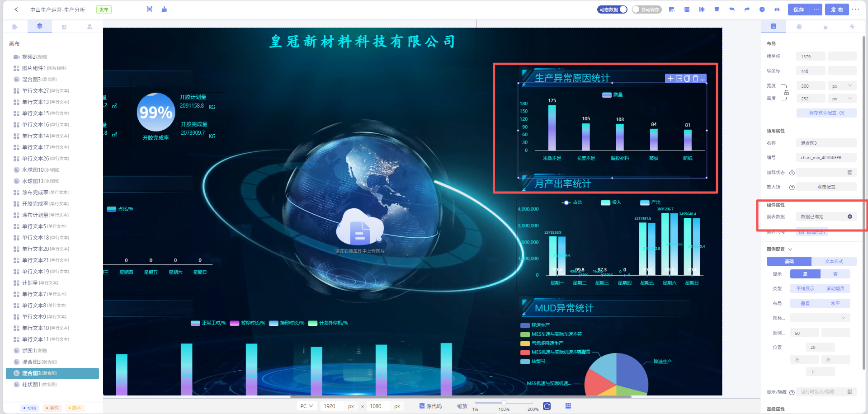Click the copy icon on the selected chart toolbar
Screen dimensions: 868x414
[687, 79]
